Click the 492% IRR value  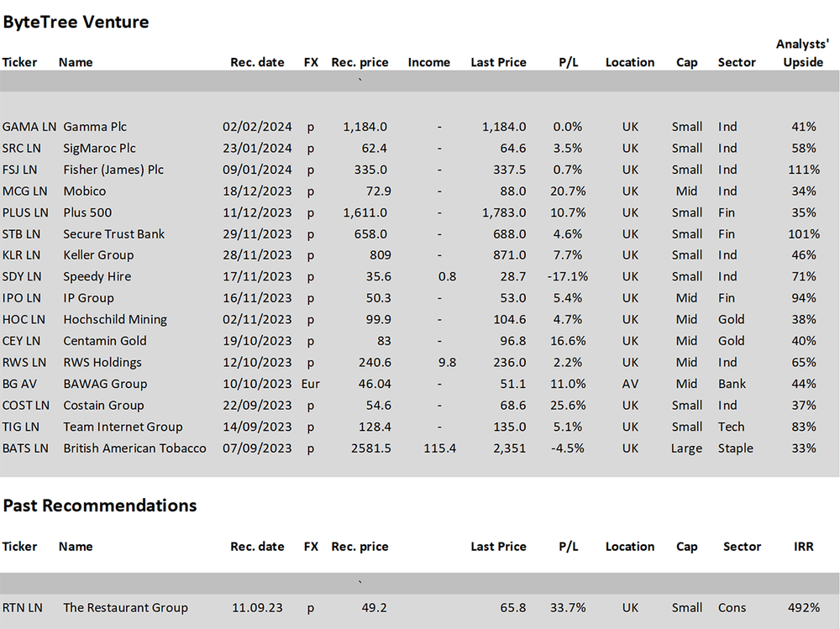tap(803, 607)
